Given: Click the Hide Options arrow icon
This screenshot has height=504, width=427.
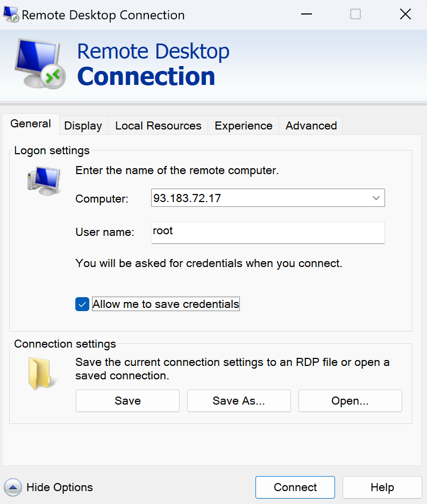Looking at the screenshot, I should click(13, 487).
